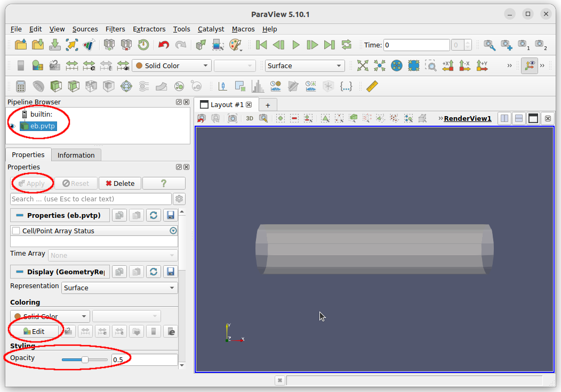Open the Filters menu
Viewport: 561px width, 392px height.
(115, 29)
